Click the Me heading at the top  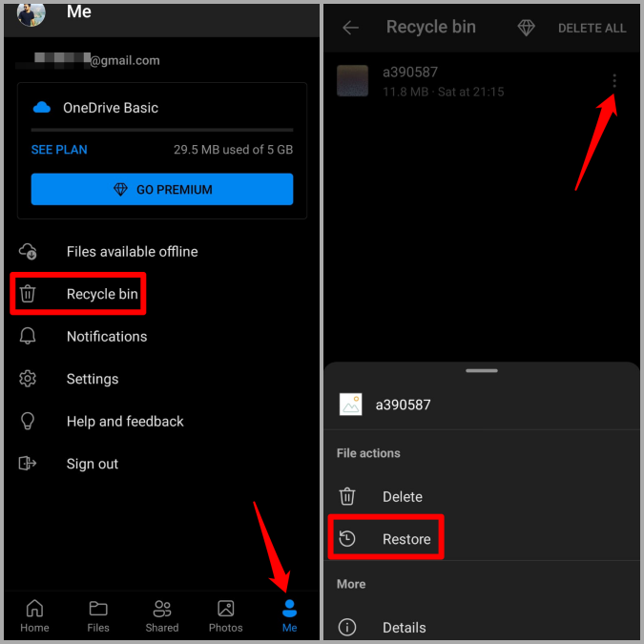(79, 11)
